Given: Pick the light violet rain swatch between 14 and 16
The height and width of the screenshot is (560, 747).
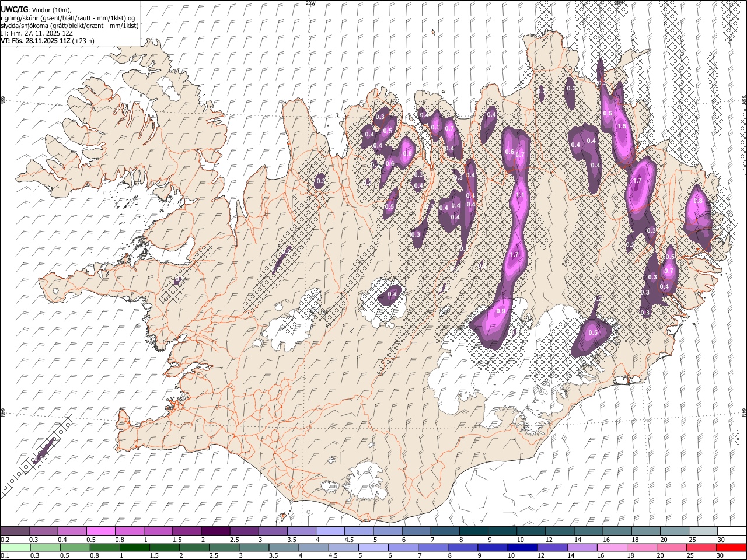Looking at the screenshot, I should [581, 547].
